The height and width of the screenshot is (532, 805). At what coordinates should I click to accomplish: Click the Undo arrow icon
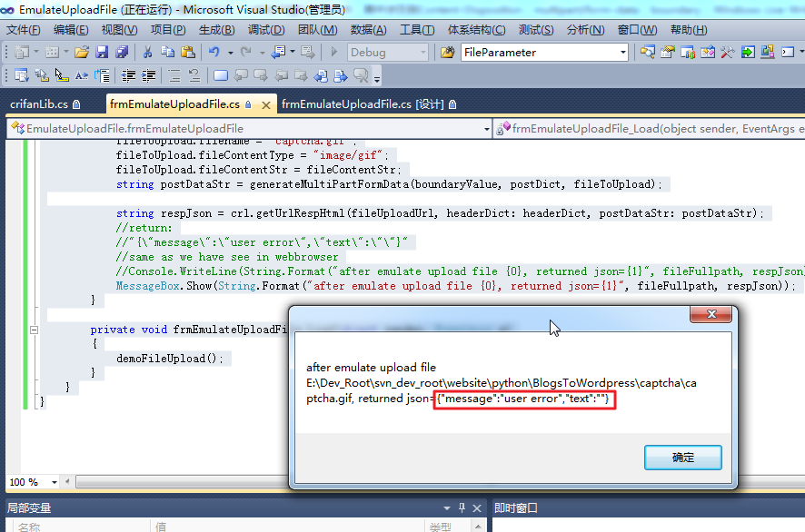pyautogui.click(x=214, y=53)
